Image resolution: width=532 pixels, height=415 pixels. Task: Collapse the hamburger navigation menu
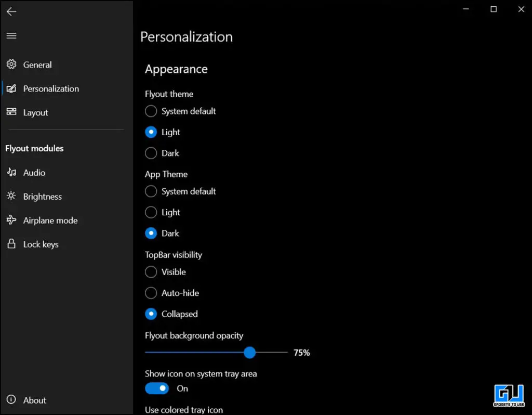click(x=11, y=36)
